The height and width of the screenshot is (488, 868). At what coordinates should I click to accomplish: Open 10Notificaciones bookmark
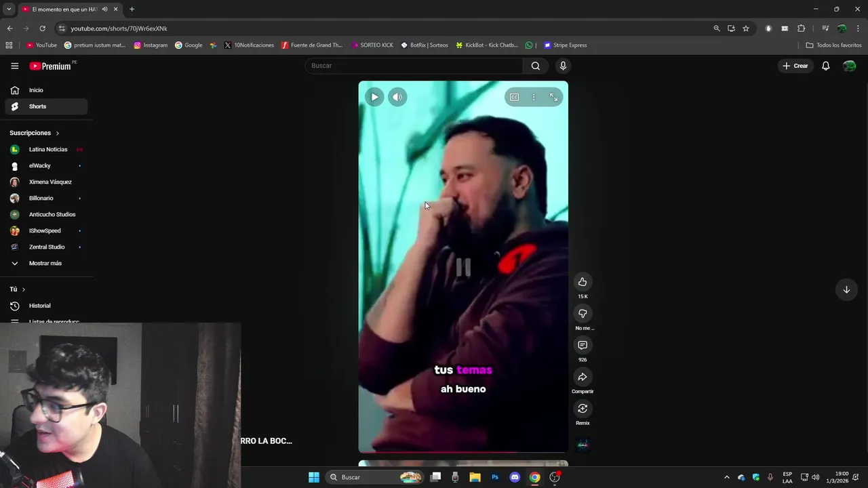(x=249, y=45)
